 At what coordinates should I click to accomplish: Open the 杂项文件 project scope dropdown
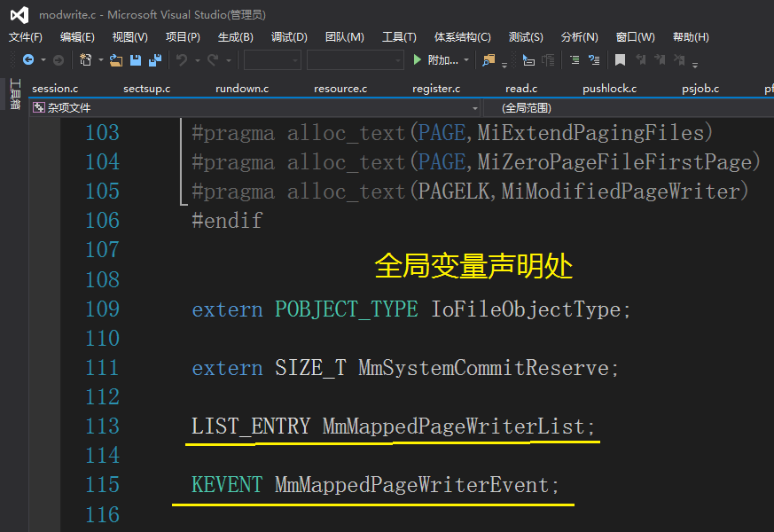255,107
